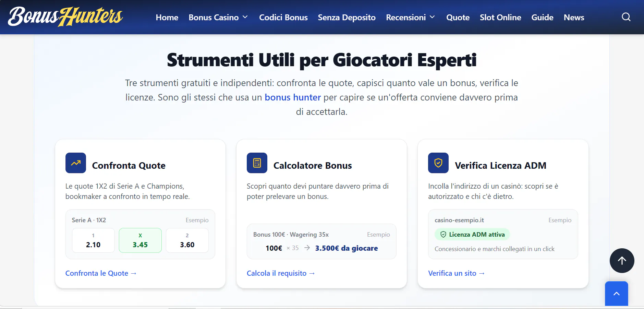
Task: Open the Codici Bonus menu item
Action: (283, 17)
